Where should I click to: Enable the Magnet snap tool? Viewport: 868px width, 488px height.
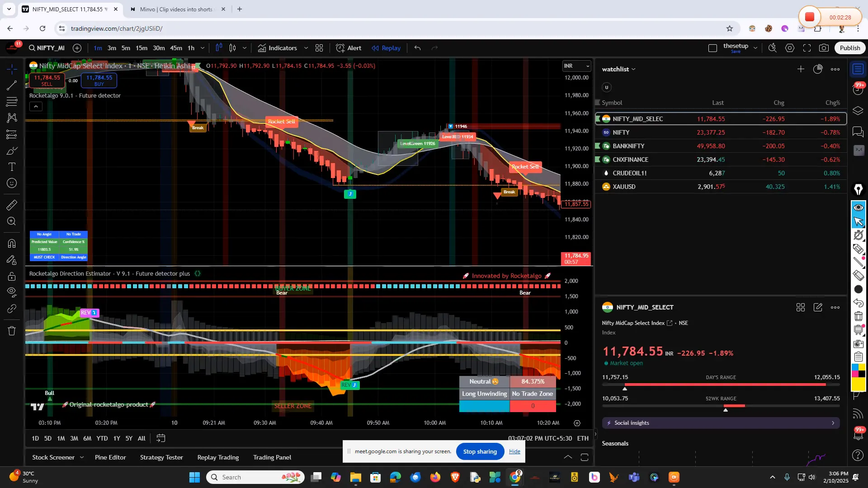(12, 243)
